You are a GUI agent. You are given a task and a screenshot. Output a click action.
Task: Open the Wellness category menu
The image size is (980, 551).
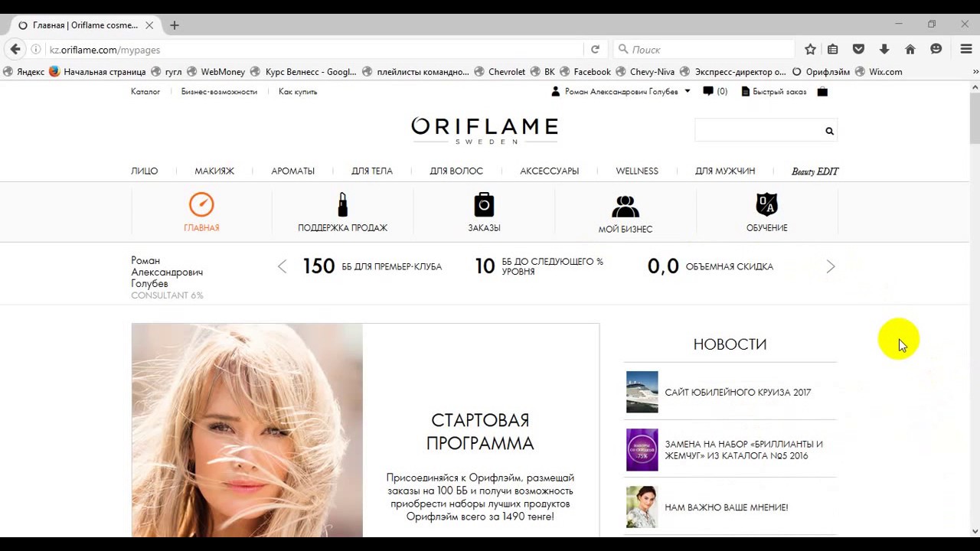tap(637, 171)
